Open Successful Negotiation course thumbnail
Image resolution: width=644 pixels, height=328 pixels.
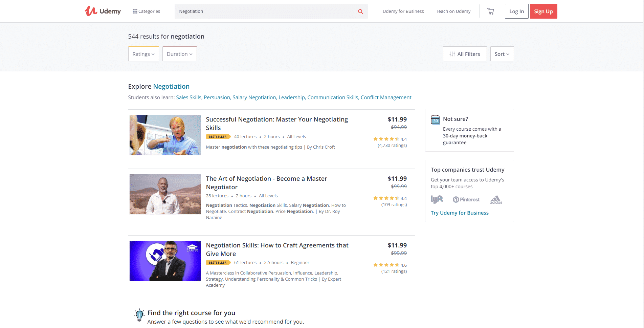point(165,135)
